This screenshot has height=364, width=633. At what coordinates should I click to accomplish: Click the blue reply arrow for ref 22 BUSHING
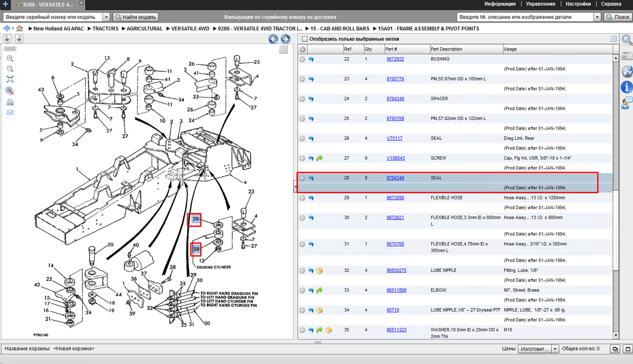(x=311, y=59)
